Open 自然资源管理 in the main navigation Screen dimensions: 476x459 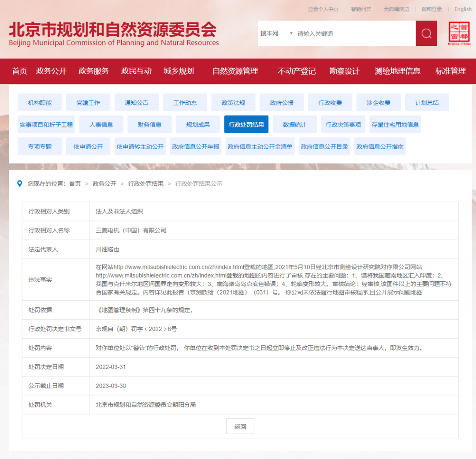point(235,71)
